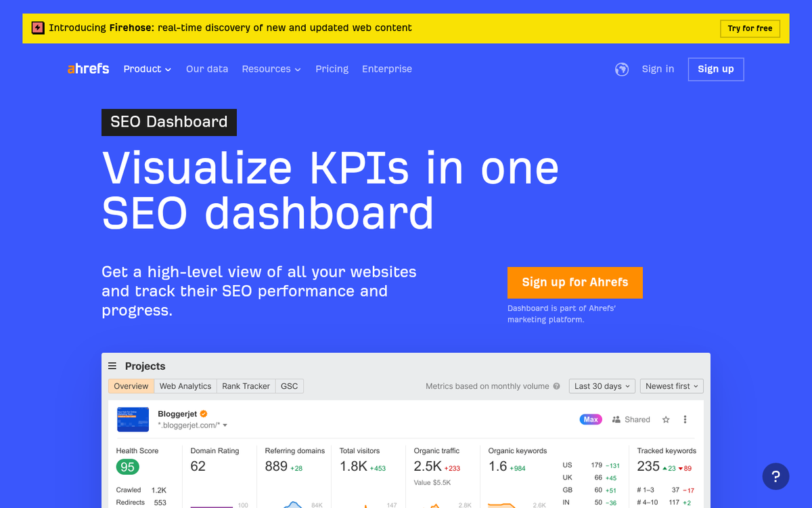Expand the Last 30 days dropdown
The width and height of the screenshot is (812, 508).
(x=602, y=386)
